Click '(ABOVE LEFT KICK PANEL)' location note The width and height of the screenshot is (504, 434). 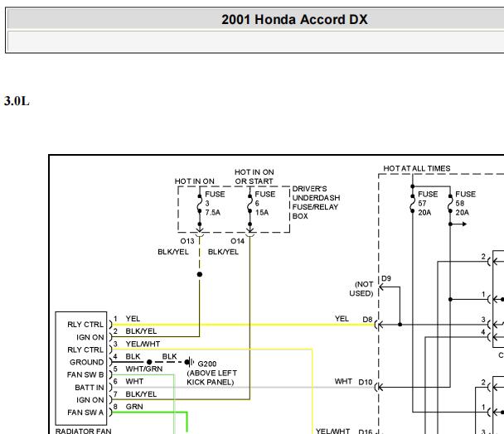pyautogui.click(x=212, y=378)
